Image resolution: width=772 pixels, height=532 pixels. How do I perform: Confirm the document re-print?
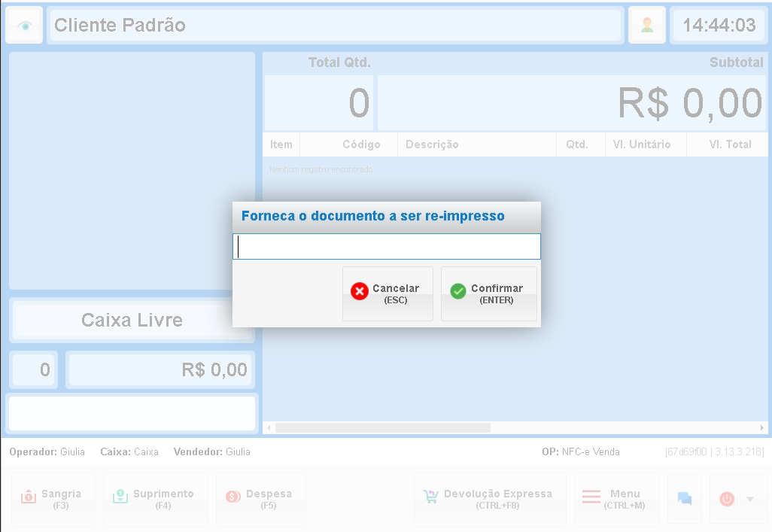click(489, 294)
